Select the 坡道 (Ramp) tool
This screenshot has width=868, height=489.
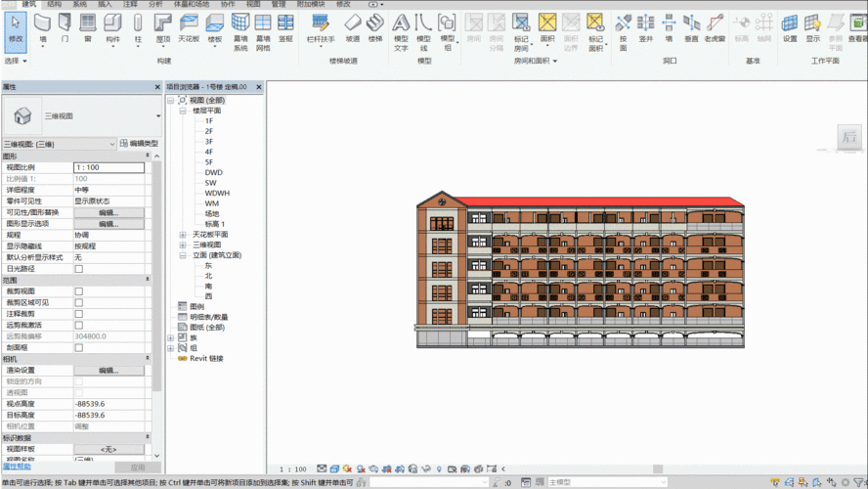pyautogui.click(x=353, y=27)
